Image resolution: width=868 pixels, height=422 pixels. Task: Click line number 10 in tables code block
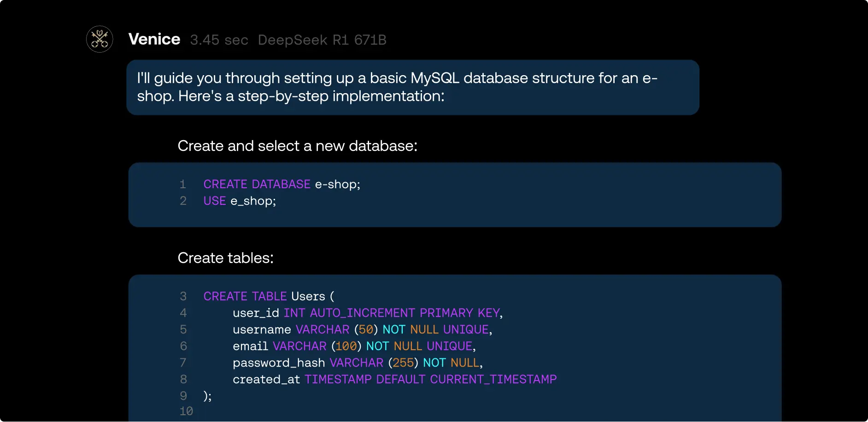click(186, 411)
